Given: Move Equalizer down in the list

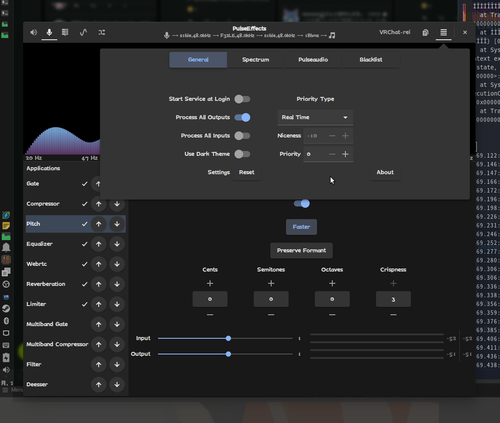Looking at the screenshot, I should [117, 244].
